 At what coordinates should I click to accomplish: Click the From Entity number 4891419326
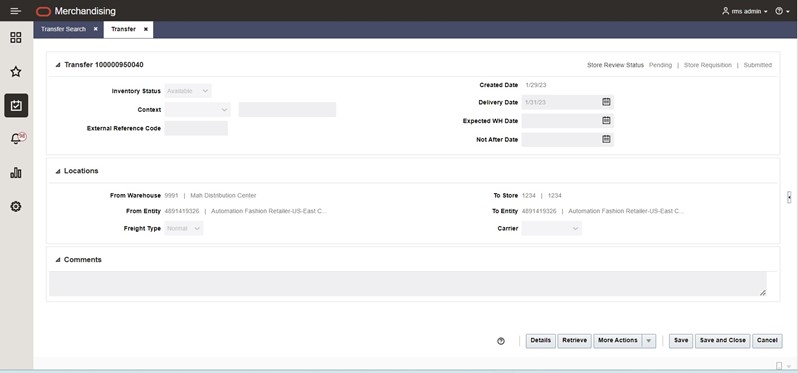click(182, 211)
